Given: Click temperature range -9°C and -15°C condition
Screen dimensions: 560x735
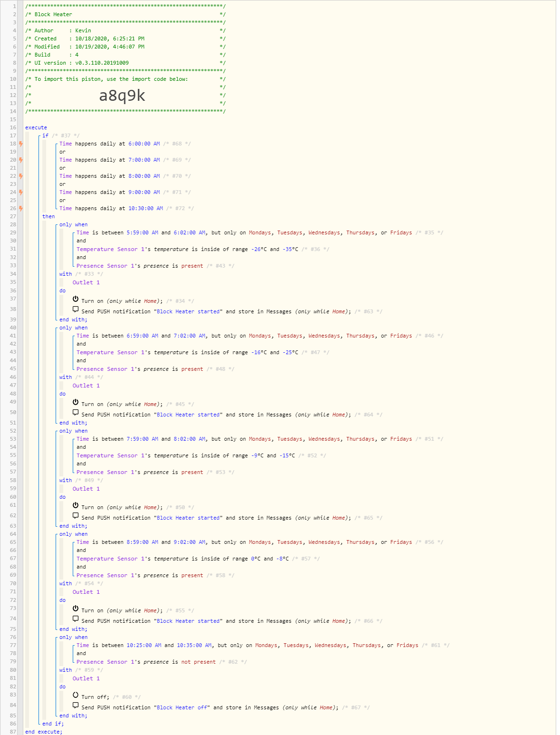Looking at the screenshot, I should coord(202,455).
